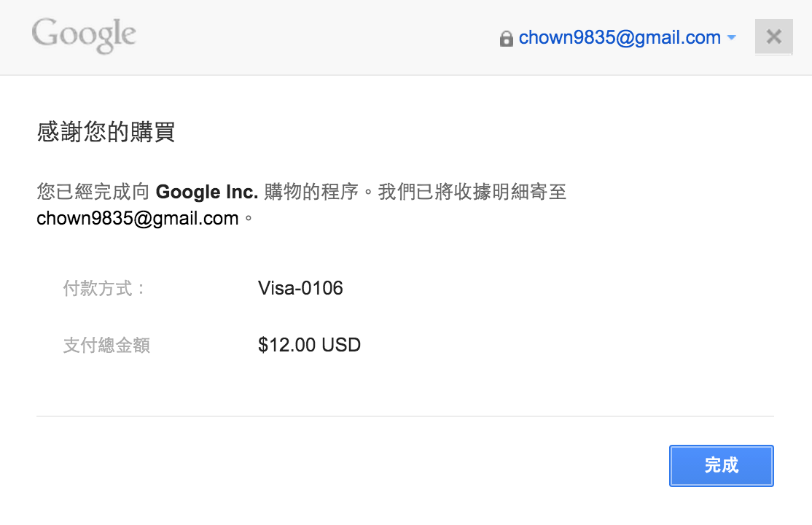Click the blue 完成 button
This screenshot has height=525, width=812.
[x=722, y=465]
